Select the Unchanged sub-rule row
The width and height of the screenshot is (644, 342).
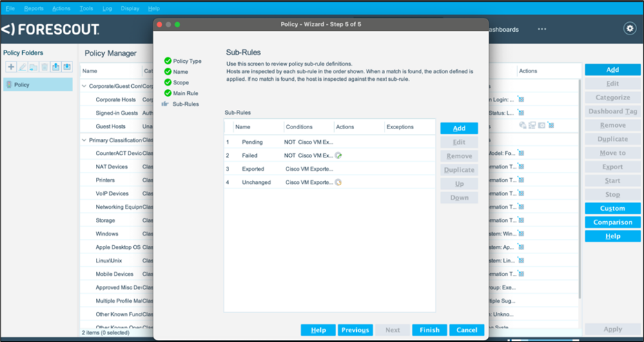(329, 182)
